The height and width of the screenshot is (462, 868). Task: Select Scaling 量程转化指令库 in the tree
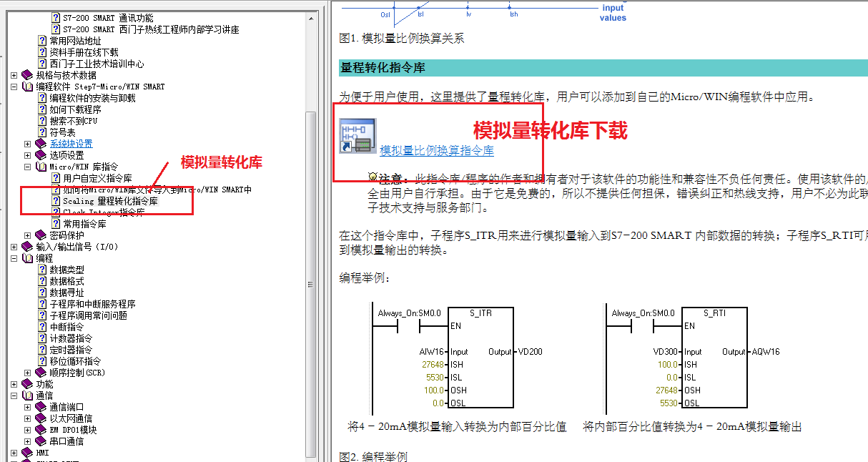[x=110, y=202]
